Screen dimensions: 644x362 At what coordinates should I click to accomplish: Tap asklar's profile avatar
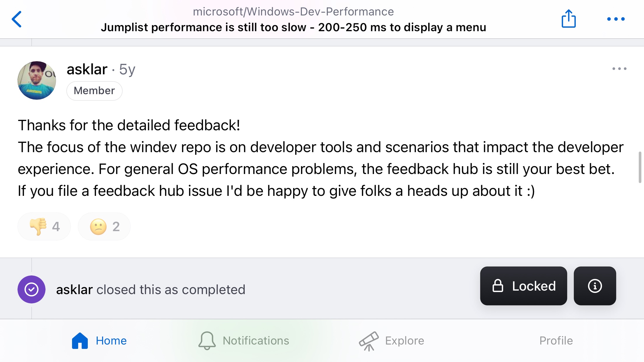[37, 80]
